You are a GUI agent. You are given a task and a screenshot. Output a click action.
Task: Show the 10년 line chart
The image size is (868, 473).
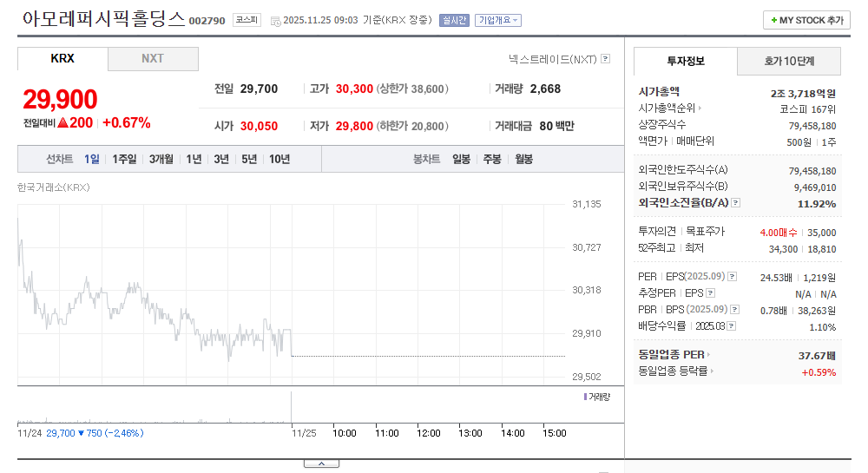pos(279,160)
